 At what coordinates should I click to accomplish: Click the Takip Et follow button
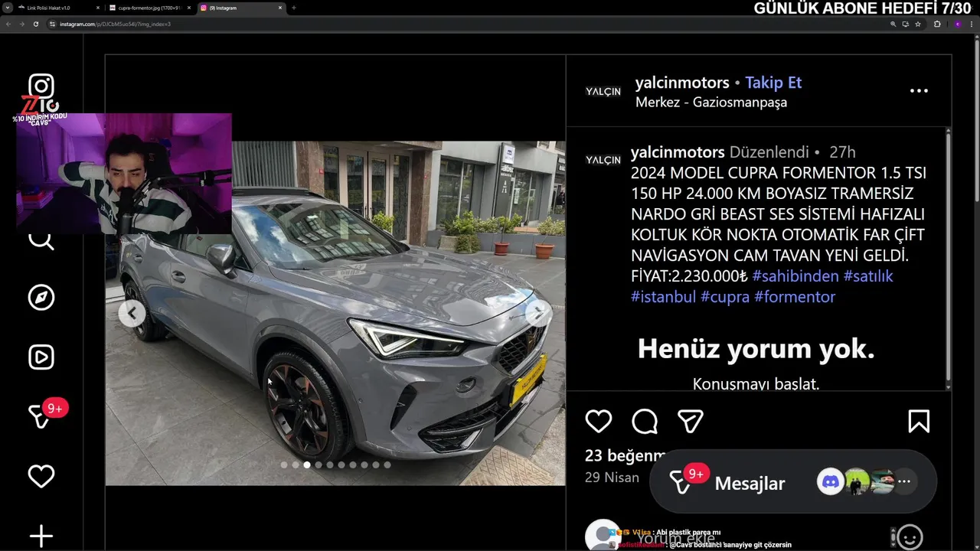point(773,83)
